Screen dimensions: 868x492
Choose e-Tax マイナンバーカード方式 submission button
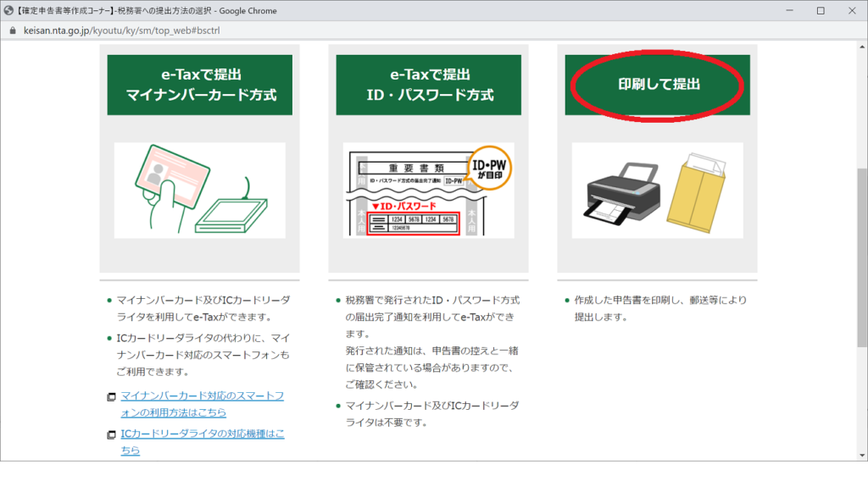pyautogui.click(x=200, y=85)
